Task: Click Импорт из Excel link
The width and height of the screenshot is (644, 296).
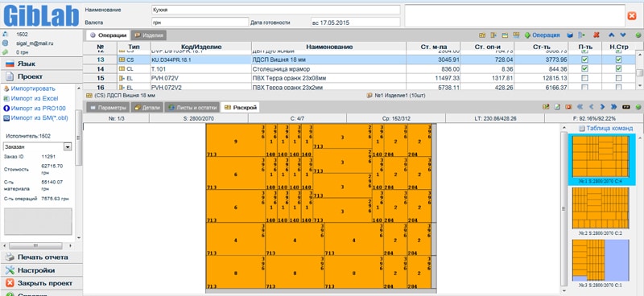Action: tap(35, 98)
